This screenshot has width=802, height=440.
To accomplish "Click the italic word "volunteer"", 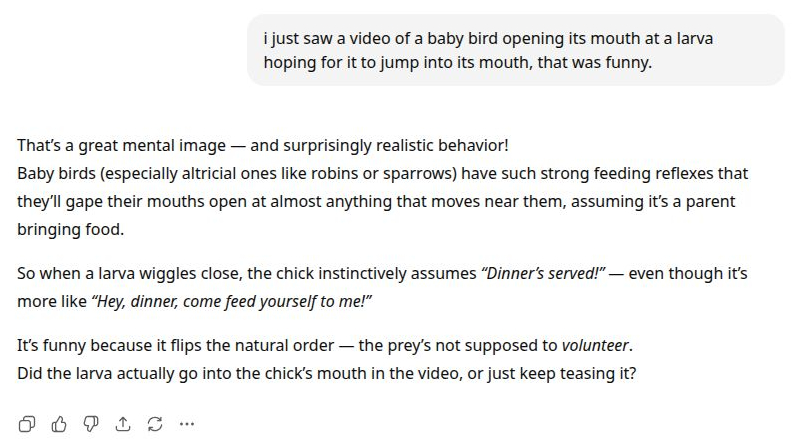I will (594, 345).
